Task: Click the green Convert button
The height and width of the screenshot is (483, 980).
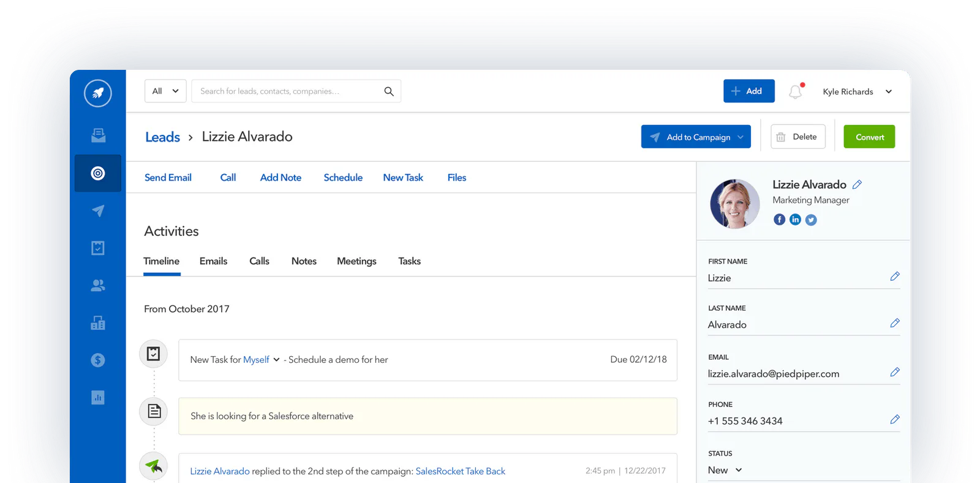Action: (869, 137)
